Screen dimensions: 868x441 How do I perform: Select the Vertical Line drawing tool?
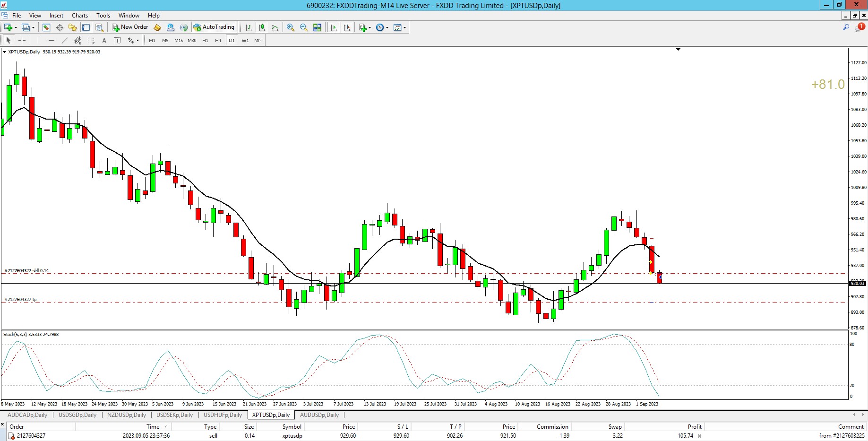tap(38, 40)
